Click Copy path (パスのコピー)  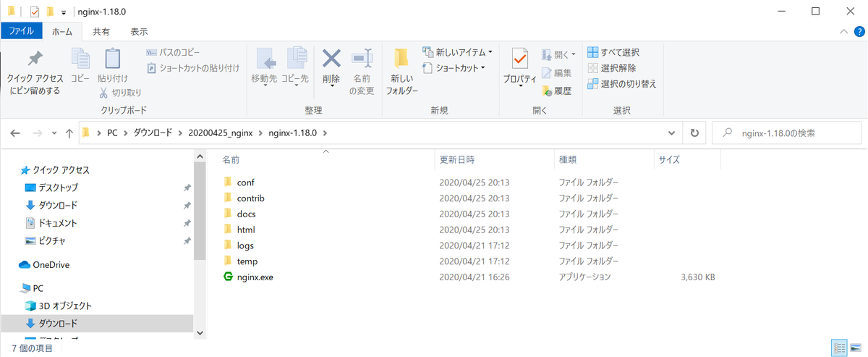click(173, 53)
